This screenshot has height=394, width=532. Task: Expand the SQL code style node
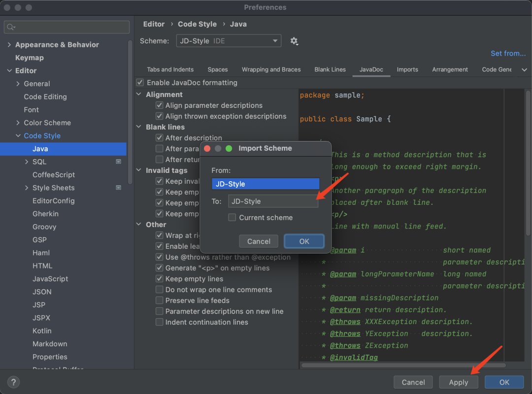(27, 162)
